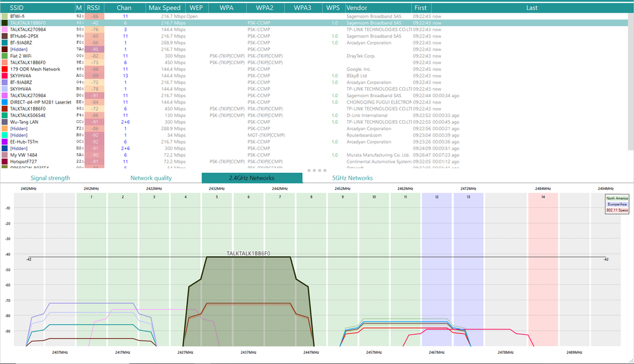The height and width of the screenshot is (364, 634).
Task: Click the channel 13 band in the graph
Action: tap(468, 269)
